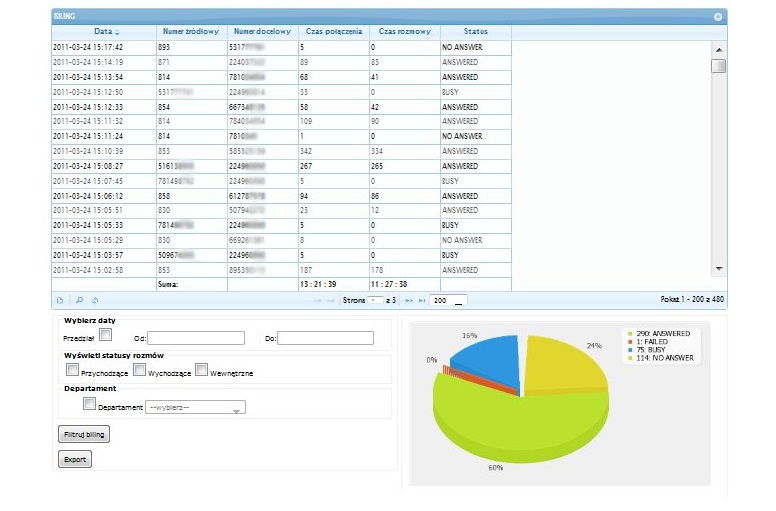Select the row dated 2011-03-24 15:08:27
Viewport: 776px width, 511px height.
tap(281, 166)
